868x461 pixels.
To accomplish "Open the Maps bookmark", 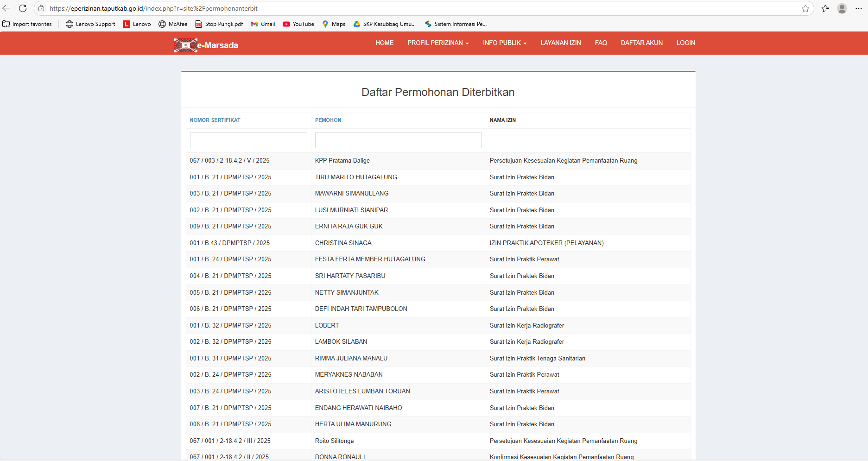I will (x=334, y=24).
